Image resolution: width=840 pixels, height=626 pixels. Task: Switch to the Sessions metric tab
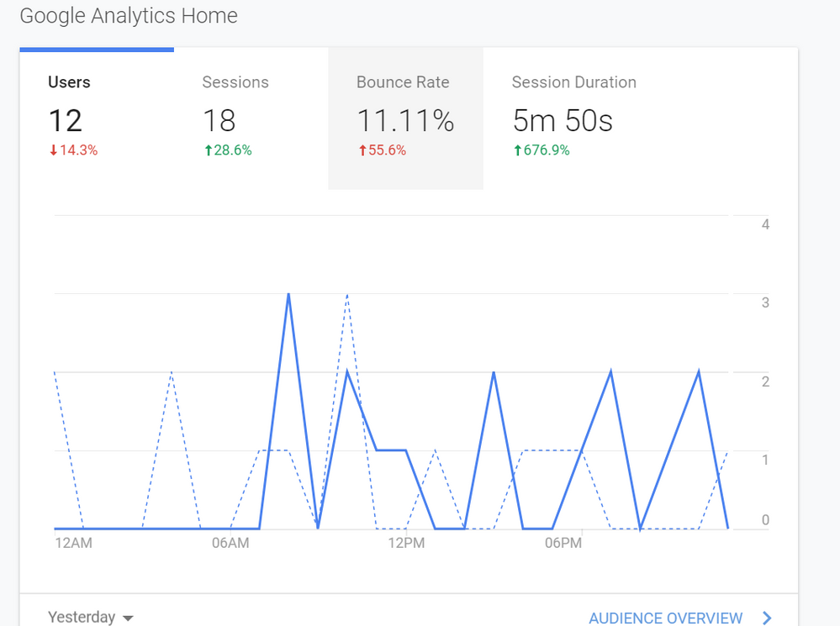251,118
